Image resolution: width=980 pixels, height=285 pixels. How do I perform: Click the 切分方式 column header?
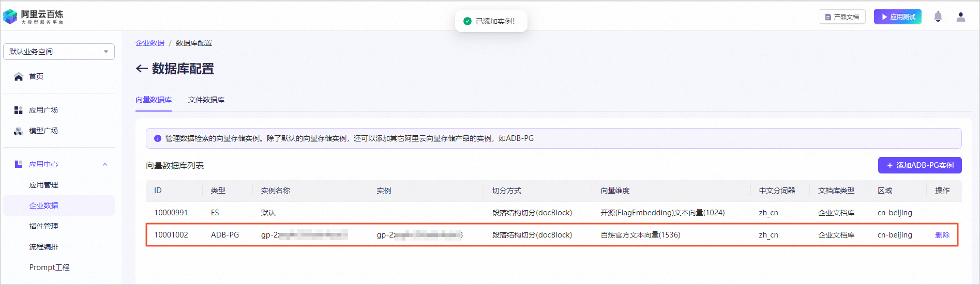click(507, 191)
